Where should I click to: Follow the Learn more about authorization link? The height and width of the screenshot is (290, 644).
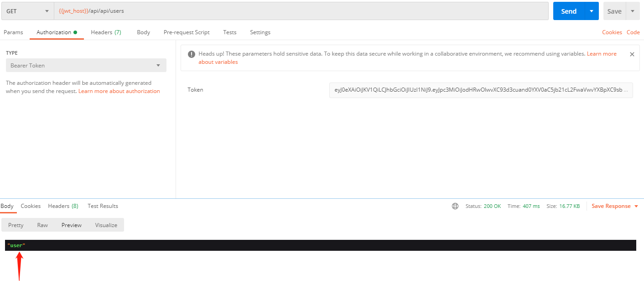(119, 91)
